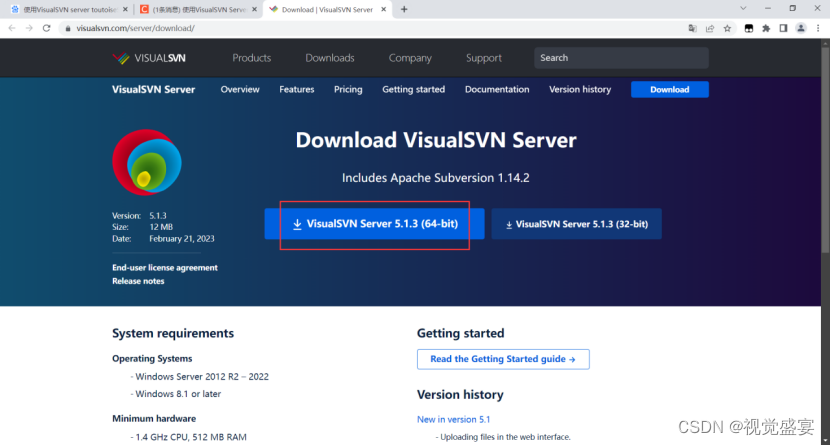Click the site lock icon in address bar

tap(68, 29)
